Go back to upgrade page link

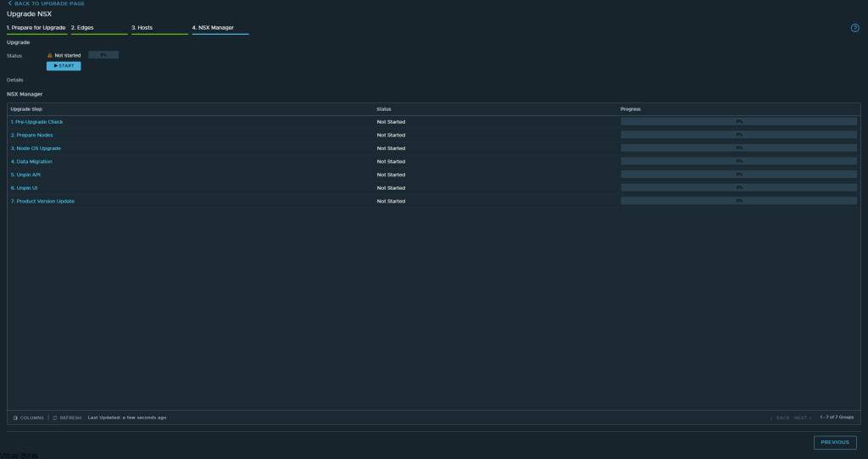(46, 3)
